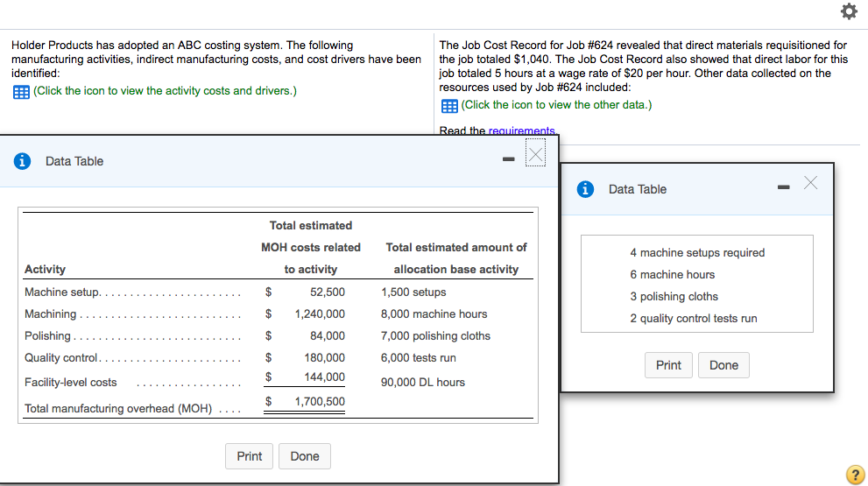Click the Machine setup activity row label

pos(62,292)
